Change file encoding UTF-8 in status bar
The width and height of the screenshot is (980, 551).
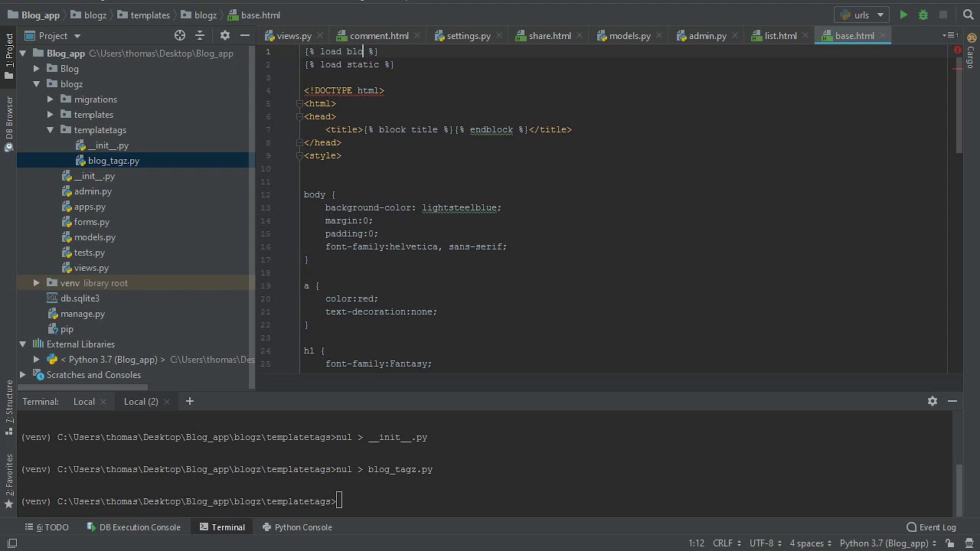[766, 543]
